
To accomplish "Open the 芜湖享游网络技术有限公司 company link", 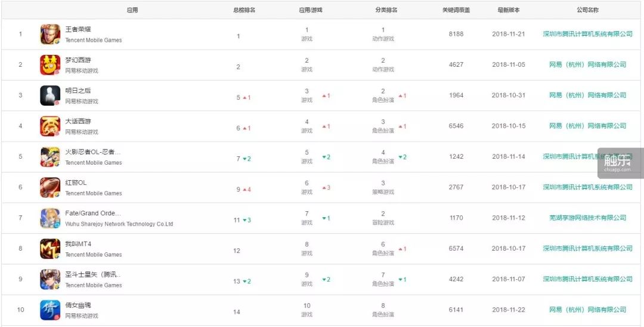I will [587, 218].
